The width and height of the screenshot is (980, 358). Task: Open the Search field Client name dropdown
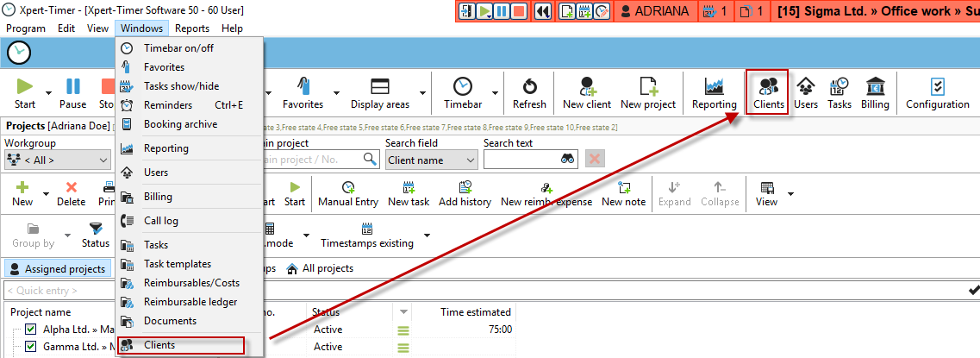(x=470, y=160)
